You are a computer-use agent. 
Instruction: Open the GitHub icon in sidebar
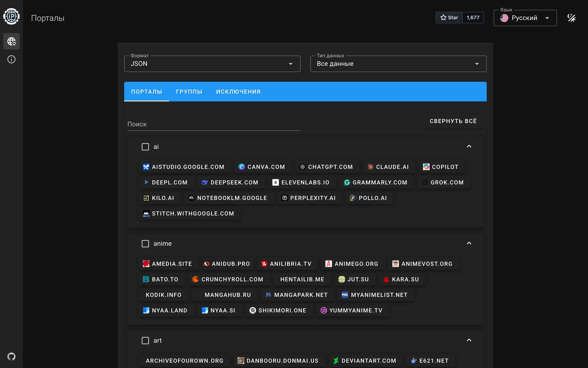11,357
